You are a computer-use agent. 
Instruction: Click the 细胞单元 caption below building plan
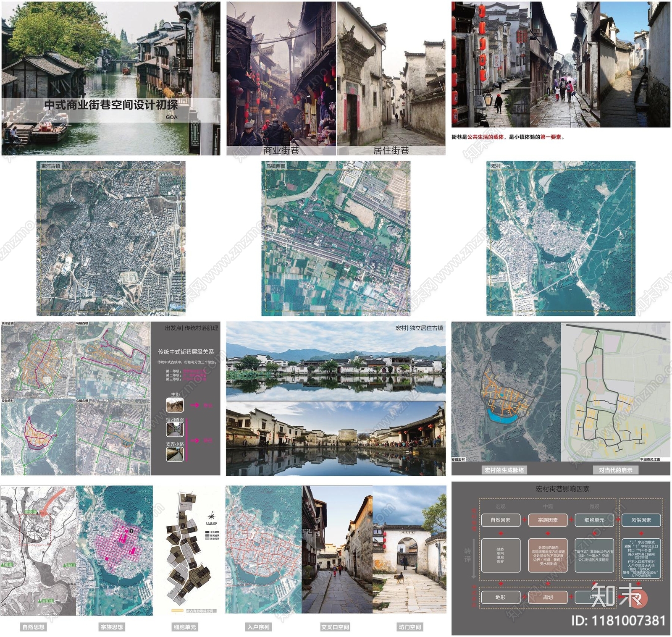tap(185, 627)
